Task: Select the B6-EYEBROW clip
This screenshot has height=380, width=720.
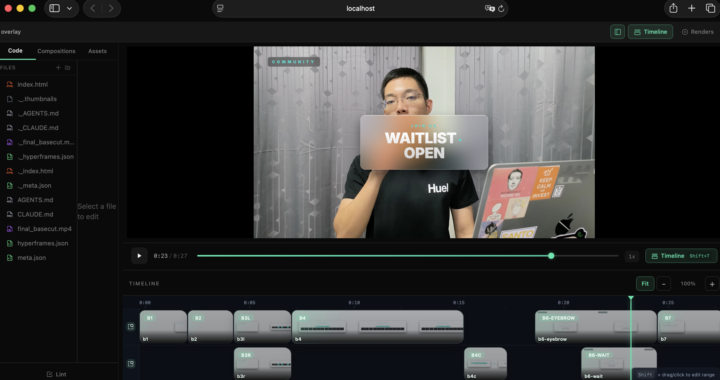Action: [x=596, y=327]
